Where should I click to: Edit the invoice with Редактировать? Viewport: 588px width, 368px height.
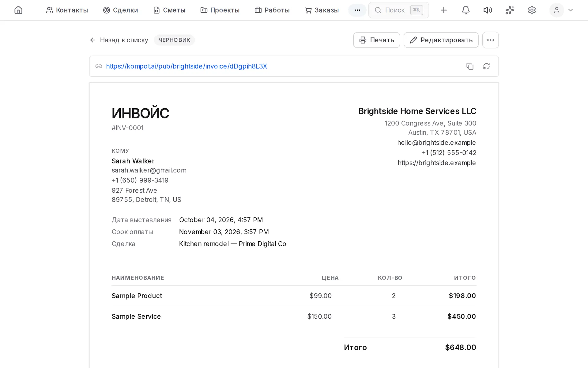click(x=441, y=40)
